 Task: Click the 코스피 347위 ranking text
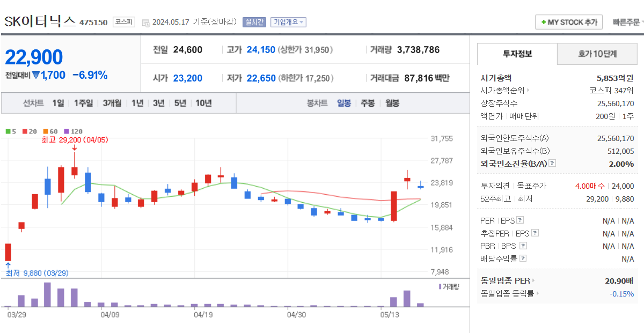pos(611,91)
